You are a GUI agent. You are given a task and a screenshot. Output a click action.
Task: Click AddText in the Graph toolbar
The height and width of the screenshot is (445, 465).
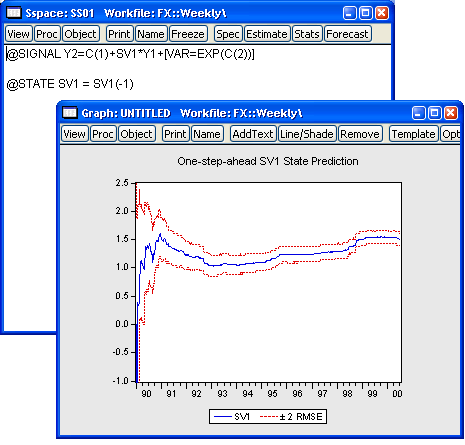click(253, 134)
